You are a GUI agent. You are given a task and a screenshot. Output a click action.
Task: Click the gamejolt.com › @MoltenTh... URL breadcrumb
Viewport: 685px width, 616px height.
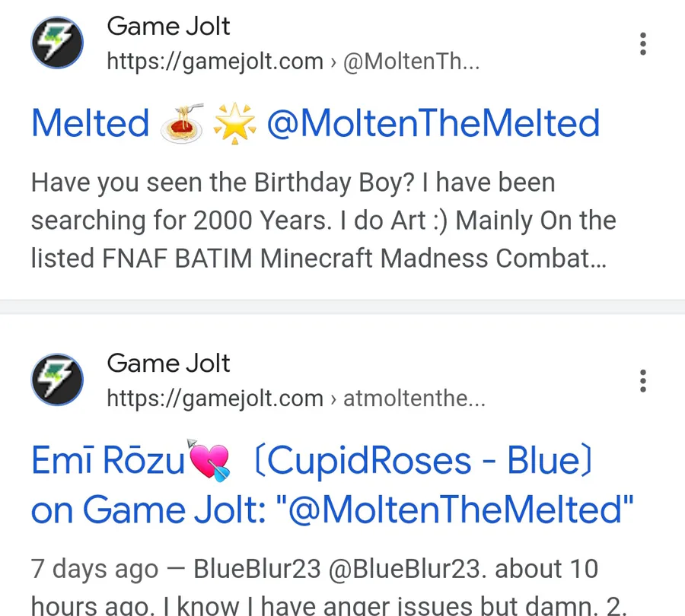pos(293,62)
